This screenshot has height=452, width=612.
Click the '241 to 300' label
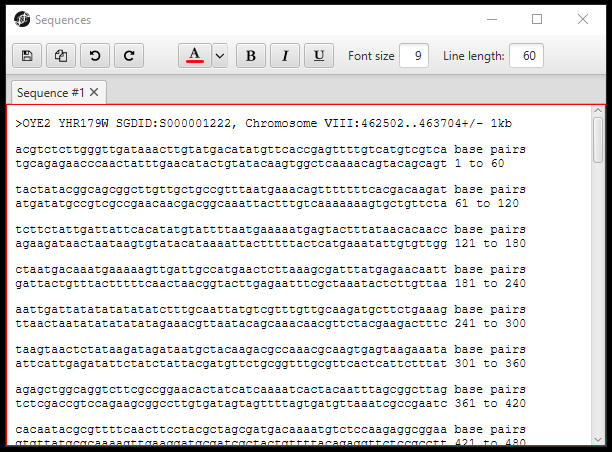click(490, 324)
